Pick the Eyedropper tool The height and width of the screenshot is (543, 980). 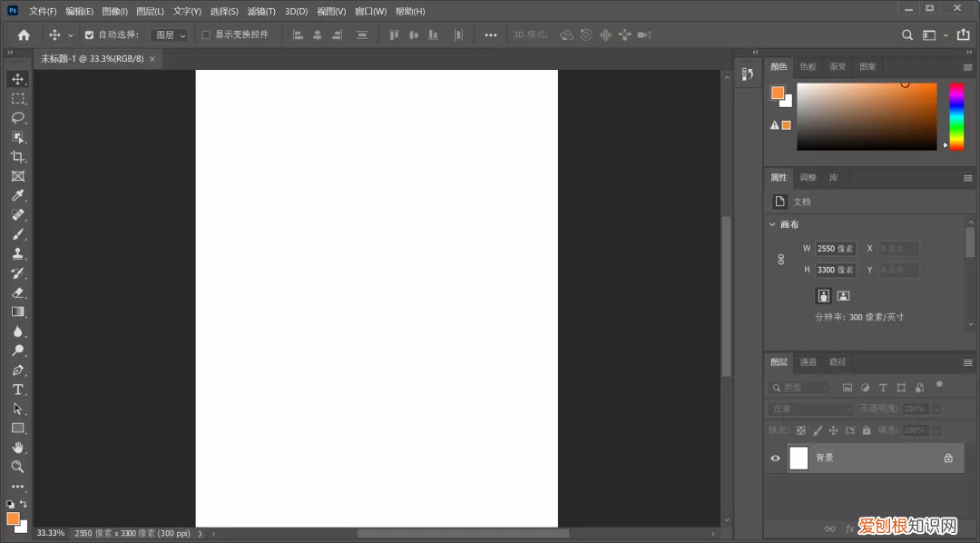pyautogui.click(x=17, y=196)
